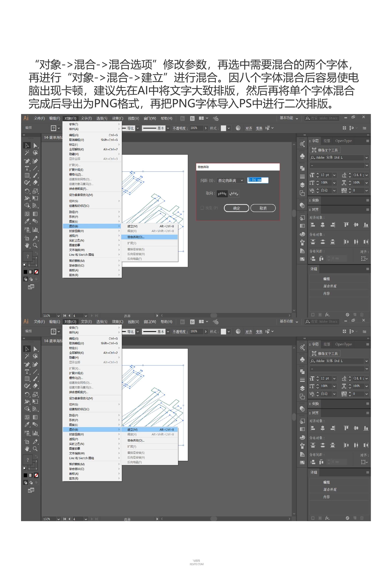Open the 样式 style swatch dropdown in lower screenshot
The width and height of the screenshot is (392, 566).
[229, 331]
